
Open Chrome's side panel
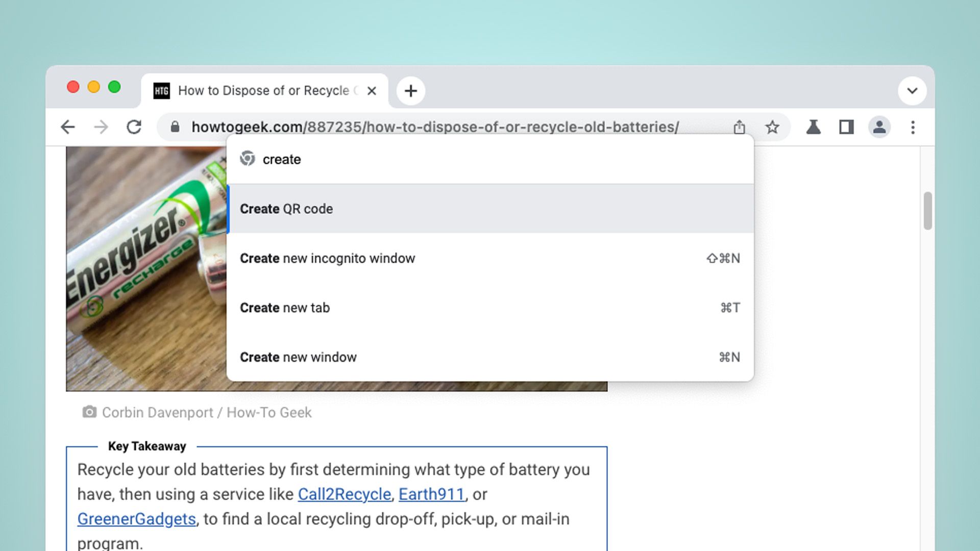846,127
